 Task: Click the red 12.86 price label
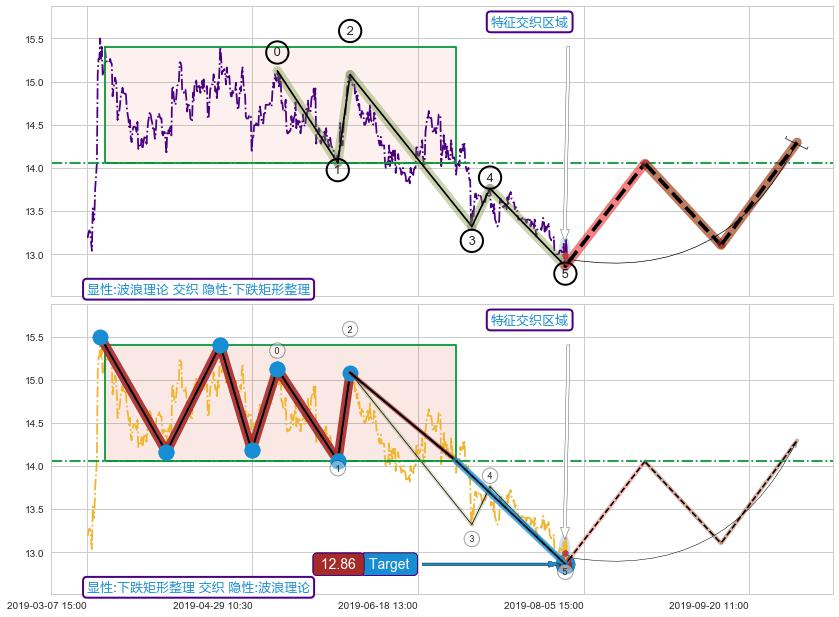[x=338, y=564]
